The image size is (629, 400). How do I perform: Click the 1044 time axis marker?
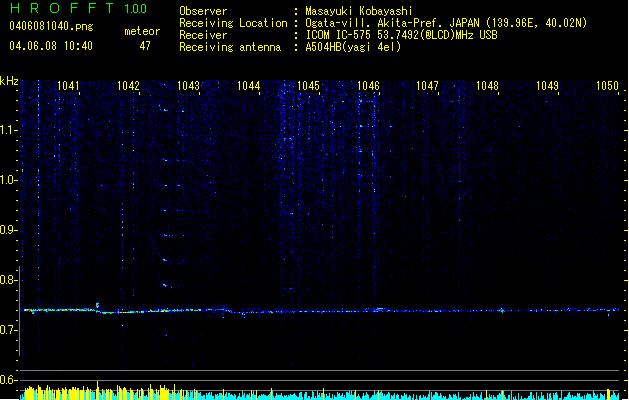[248, 86]
